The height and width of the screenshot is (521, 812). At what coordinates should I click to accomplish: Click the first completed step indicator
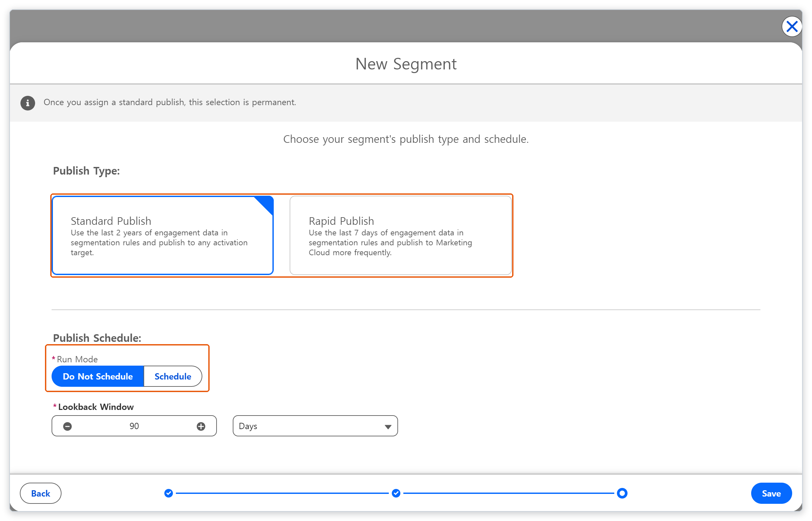coord(169,493)
